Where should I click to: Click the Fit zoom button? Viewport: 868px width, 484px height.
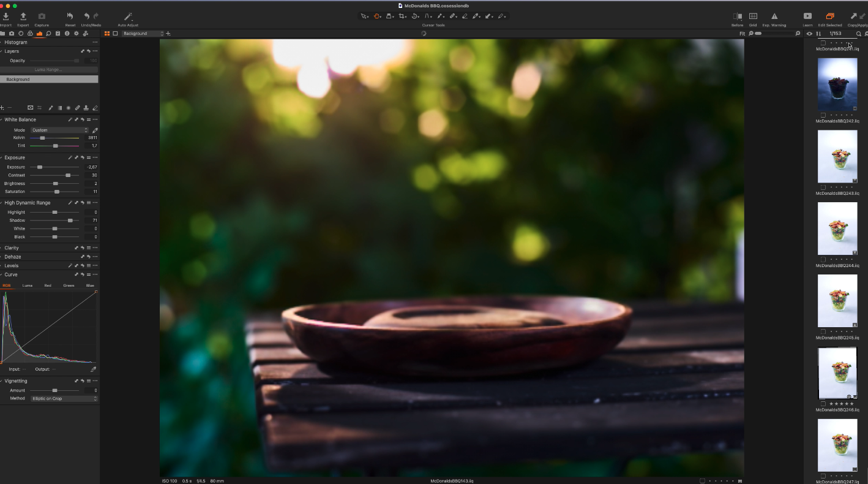[742, 34]
